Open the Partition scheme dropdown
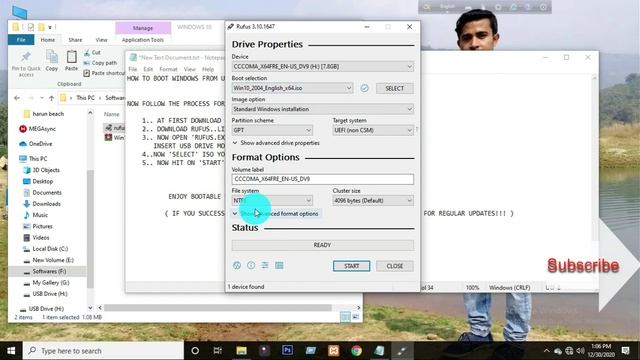The width and height of the screenshot is (640, 360). (272, 130)
